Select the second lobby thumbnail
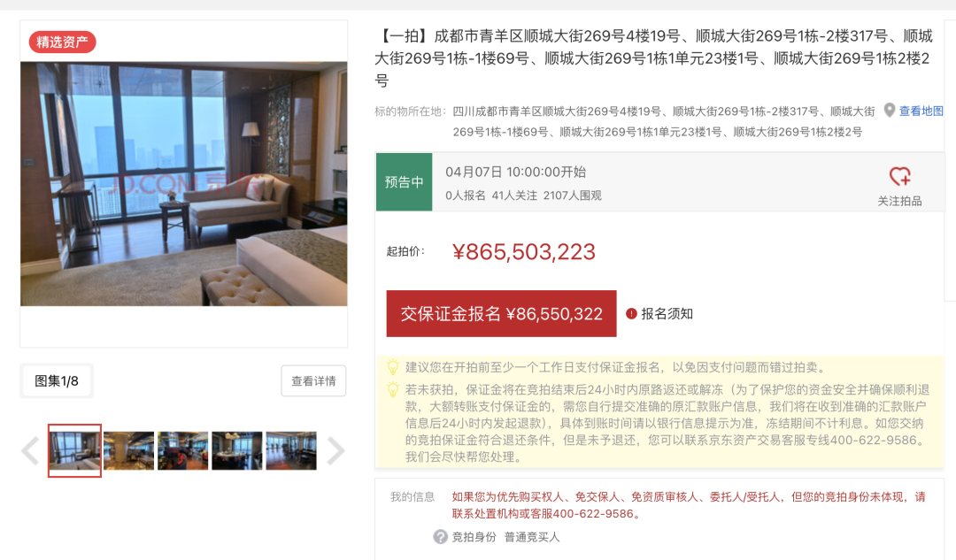Image resolution: width=956 pixels, height=560 pixels. click(128, 451)
